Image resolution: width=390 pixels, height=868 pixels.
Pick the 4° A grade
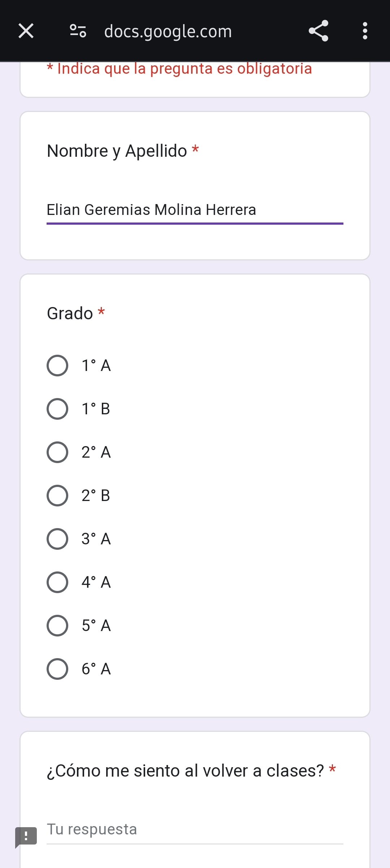pos(57,582)
